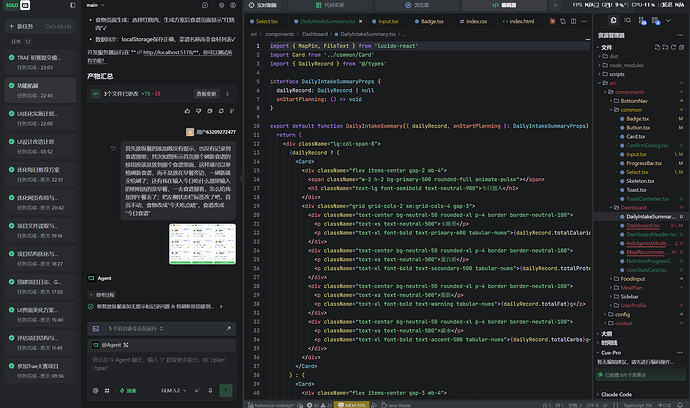Click the microphone voice input icon
The height and width of the screenshot is (408, 690).
click(x=210, y=390)
